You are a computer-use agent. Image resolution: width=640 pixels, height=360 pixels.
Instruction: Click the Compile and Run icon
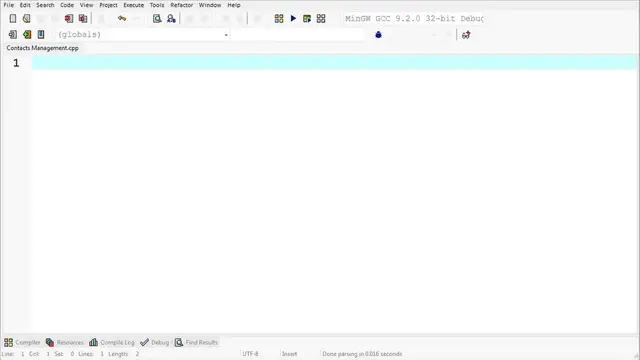(307, 18)
